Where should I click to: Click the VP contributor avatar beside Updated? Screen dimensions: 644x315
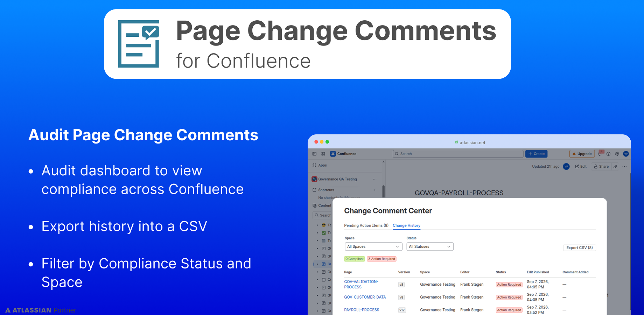tap(566, 167)
